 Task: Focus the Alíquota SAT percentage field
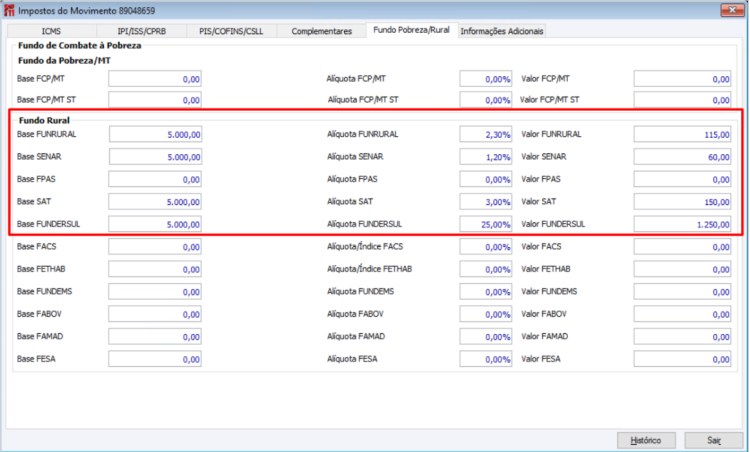(x=485, y=201)
